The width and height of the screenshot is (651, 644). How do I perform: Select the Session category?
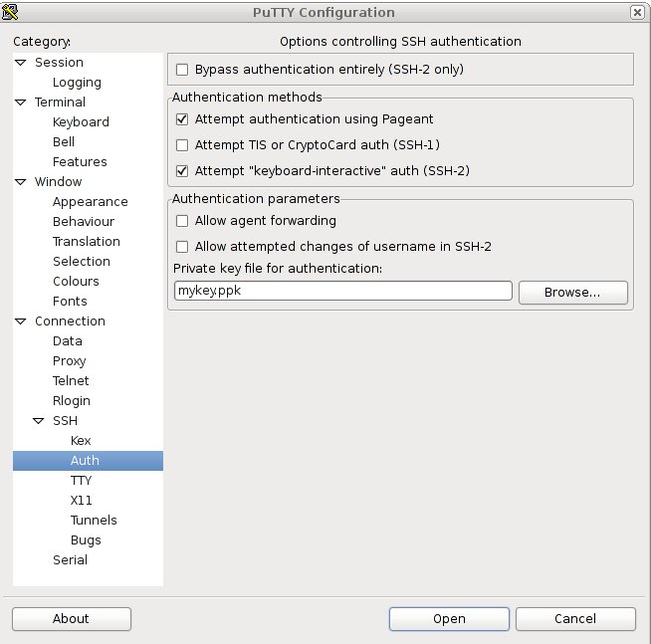(x=59, y=63)
